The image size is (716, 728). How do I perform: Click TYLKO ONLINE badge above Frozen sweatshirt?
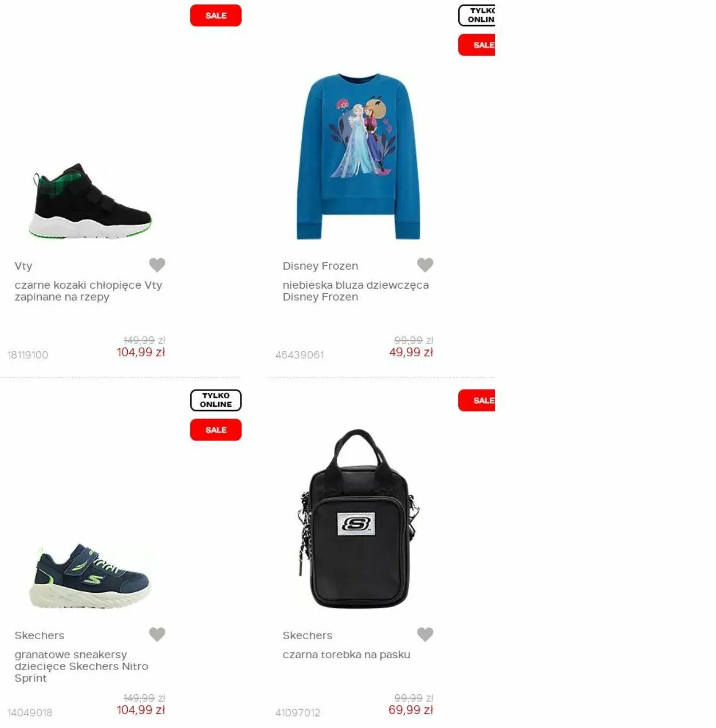click(477, 15)
